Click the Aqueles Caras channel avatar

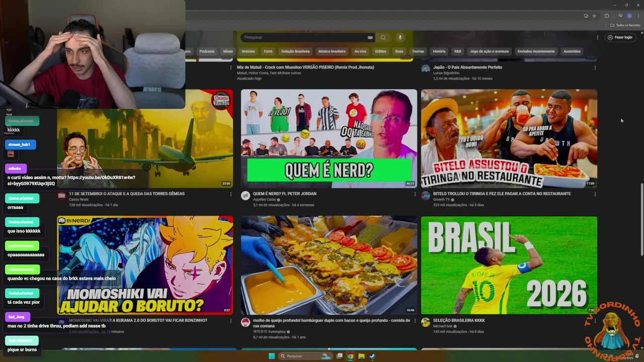coord(246,196)
